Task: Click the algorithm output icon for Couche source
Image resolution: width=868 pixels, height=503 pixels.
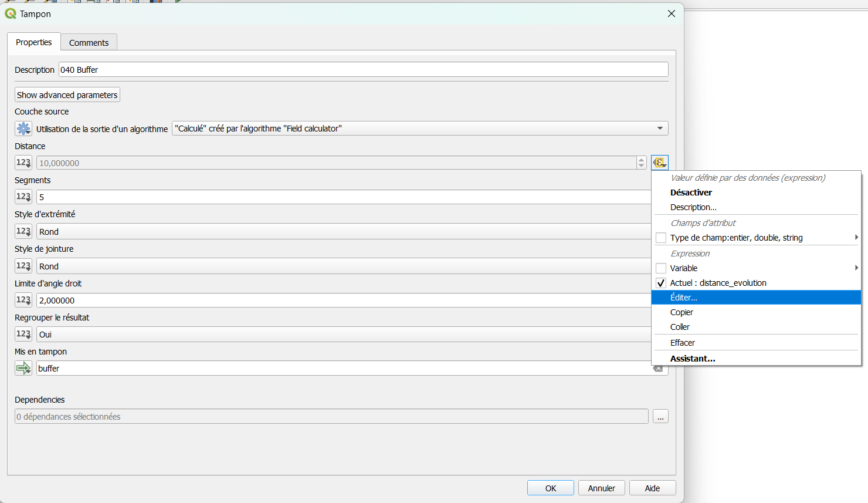Action: [x=23, y=129]
